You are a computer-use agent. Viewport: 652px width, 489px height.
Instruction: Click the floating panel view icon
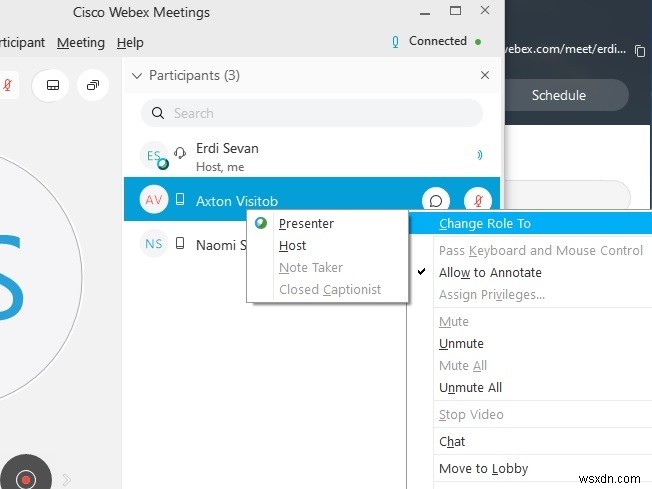point(93,86)
